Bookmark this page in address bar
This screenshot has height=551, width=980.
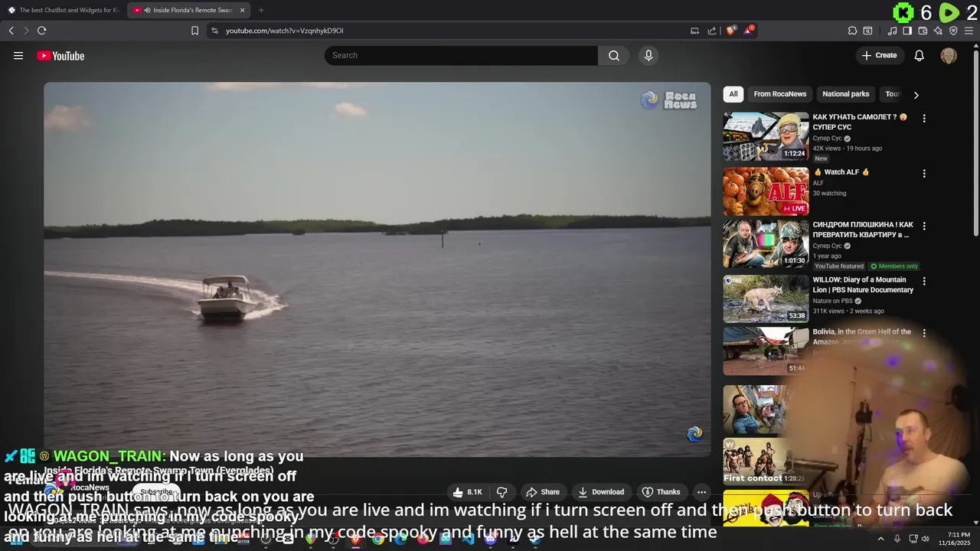[x=194, y=31]
